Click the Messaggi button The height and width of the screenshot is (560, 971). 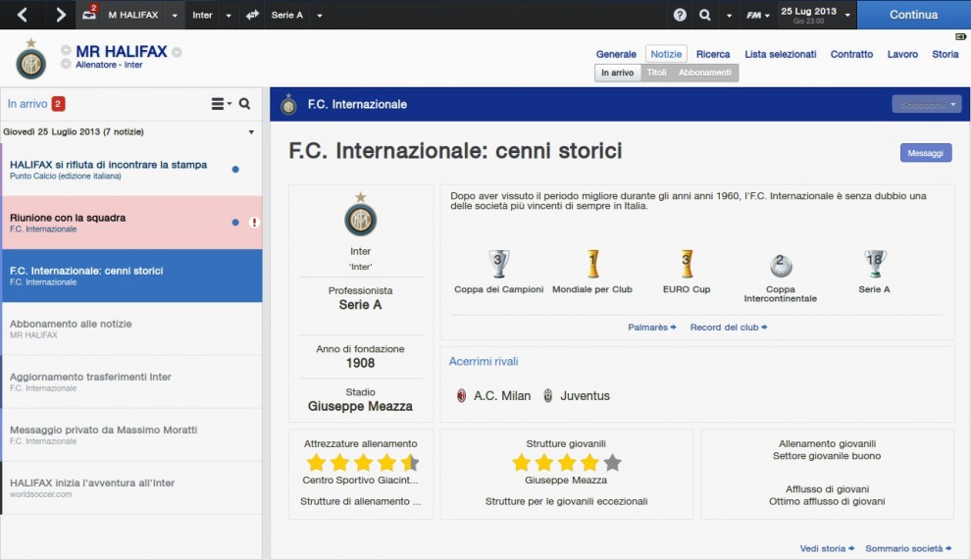926,153
